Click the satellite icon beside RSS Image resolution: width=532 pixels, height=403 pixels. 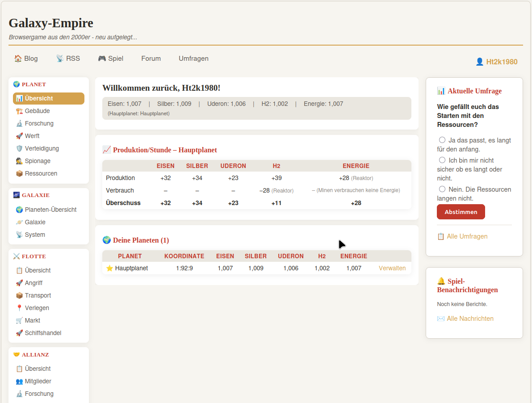click(60, 59)
